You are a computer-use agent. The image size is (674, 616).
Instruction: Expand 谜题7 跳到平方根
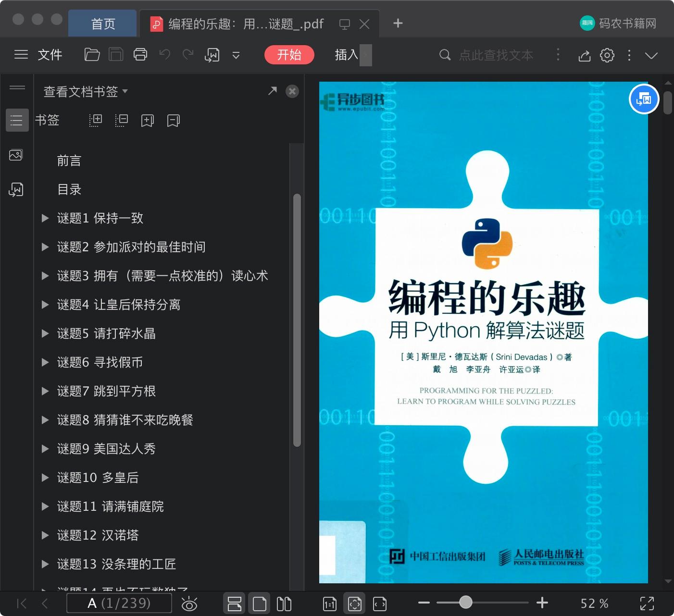[x=45, y=391]
